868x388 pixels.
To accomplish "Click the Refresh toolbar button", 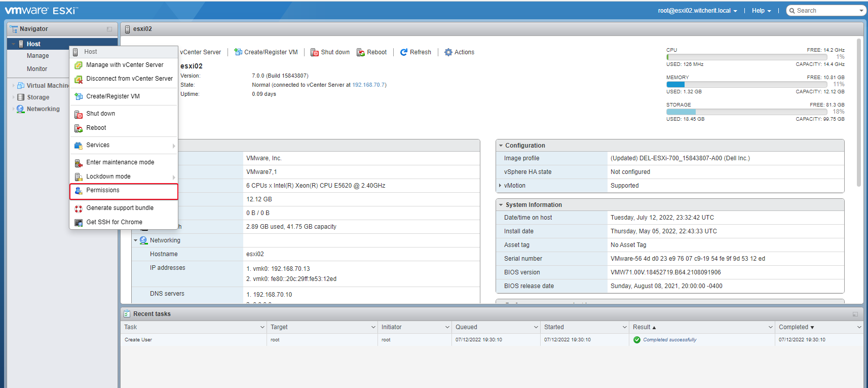I will pyautogui.click(x=416, y=52).
